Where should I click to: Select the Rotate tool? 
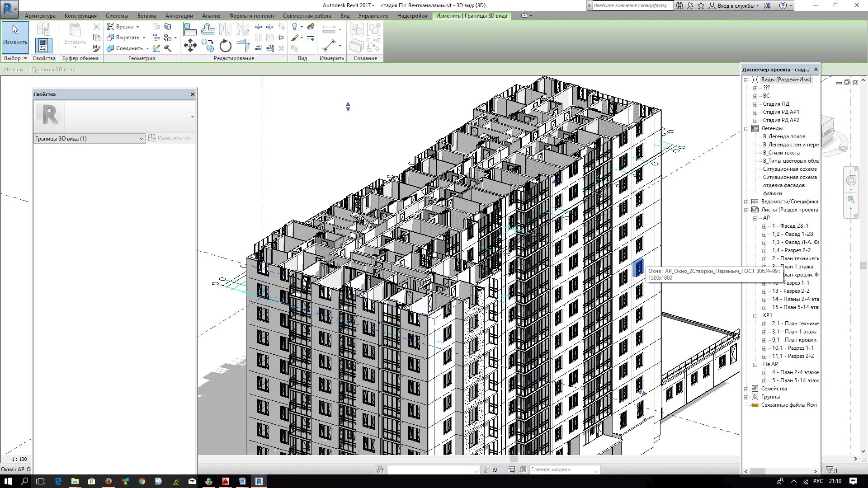[225, 45]
